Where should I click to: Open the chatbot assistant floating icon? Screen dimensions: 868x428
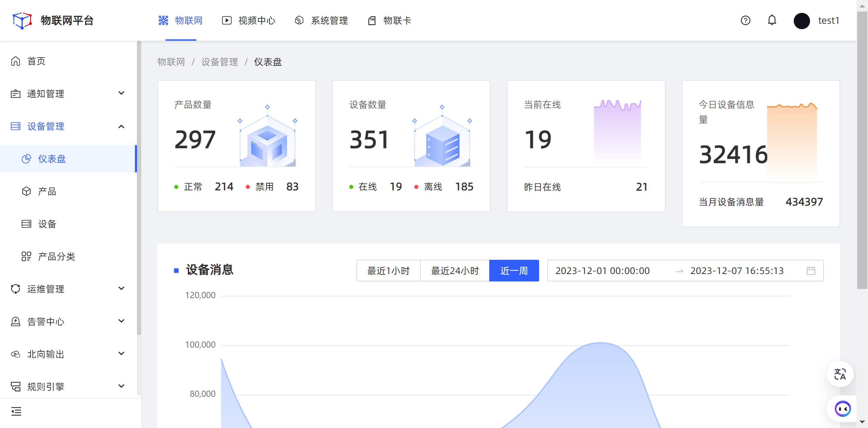point(843,409)
